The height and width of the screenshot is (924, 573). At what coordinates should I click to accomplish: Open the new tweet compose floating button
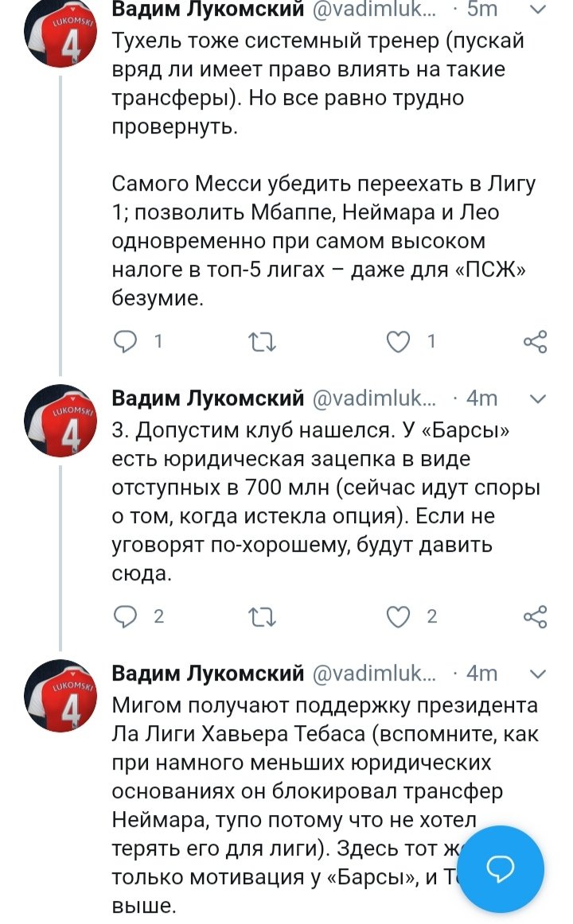pos(501,869)
